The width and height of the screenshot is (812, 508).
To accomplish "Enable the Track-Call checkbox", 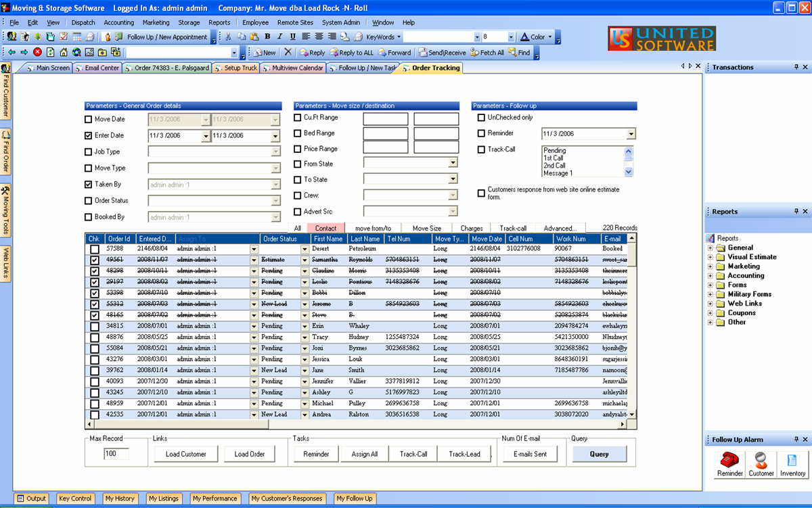I will (482, 150).
